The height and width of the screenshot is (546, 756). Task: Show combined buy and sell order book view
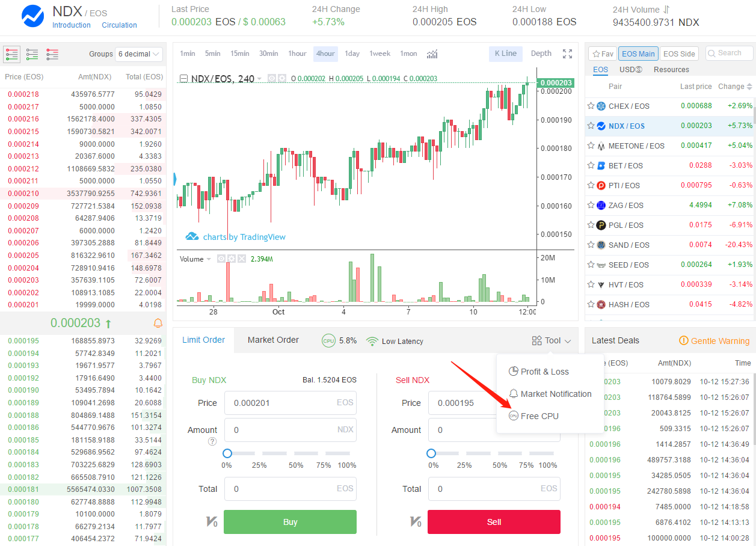12,54
